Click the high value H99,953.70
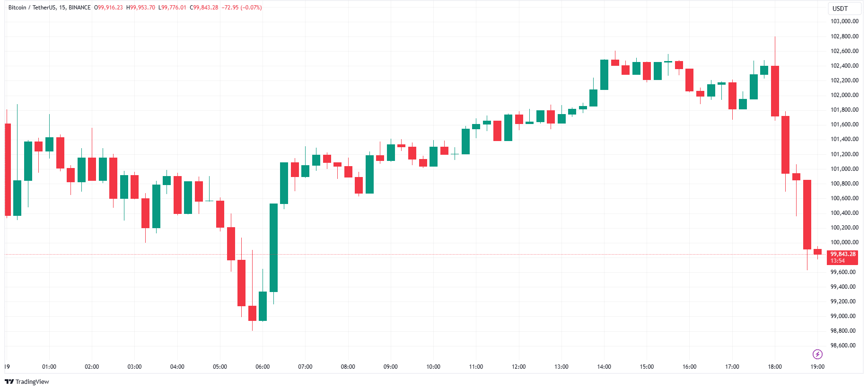Viewport: 868px width, 390px height. click(x=140, y=8)
